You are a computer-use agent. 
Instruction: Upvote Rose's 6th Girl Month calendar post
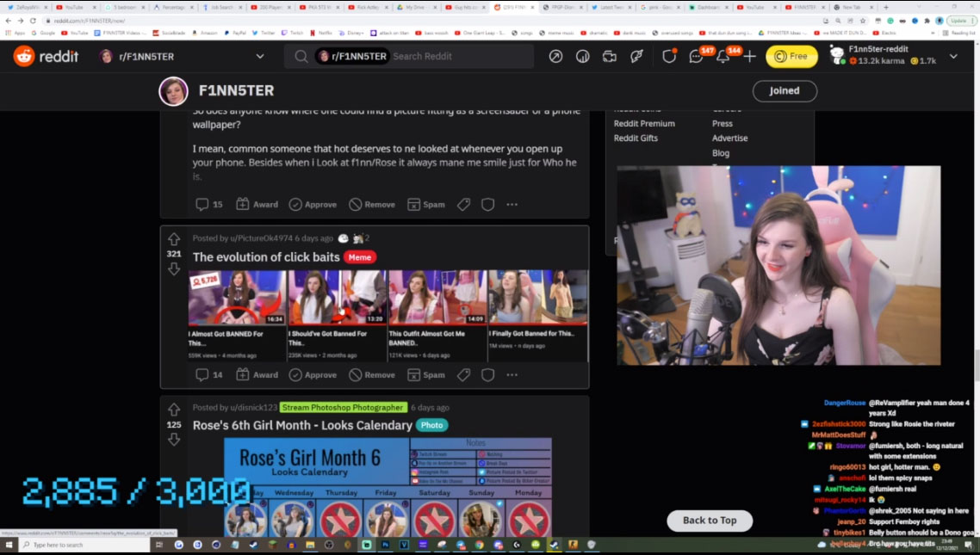coord(174,410)
